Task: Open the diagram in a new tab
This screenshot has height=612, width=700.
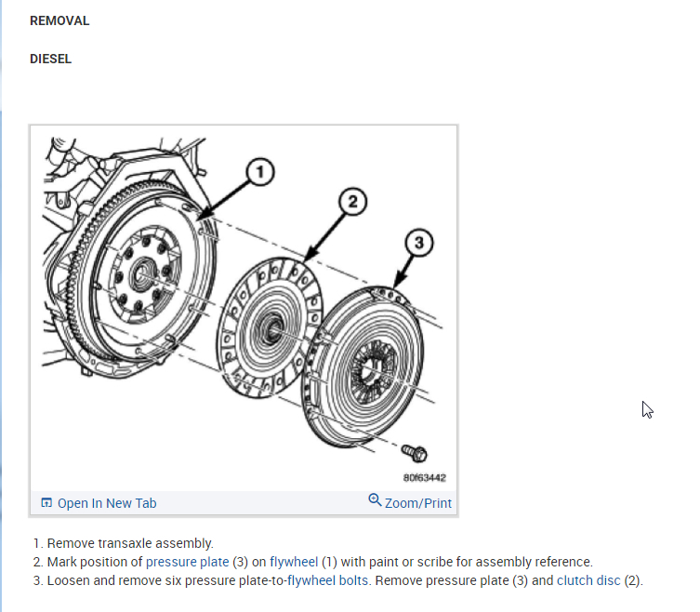Action: 99,503
